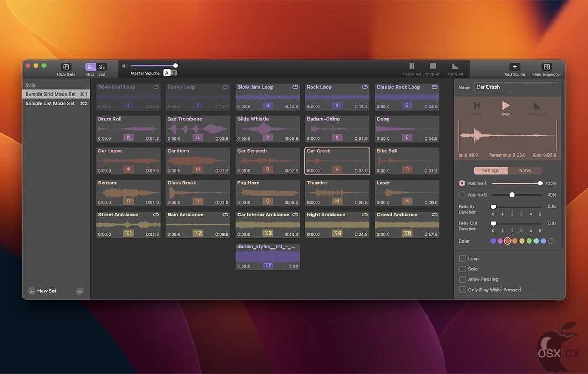The image size is (588, 374).
Task: Toggle loop icon on Slow Jam Loop
Action: pyautogui.click(x=295, y=87)
